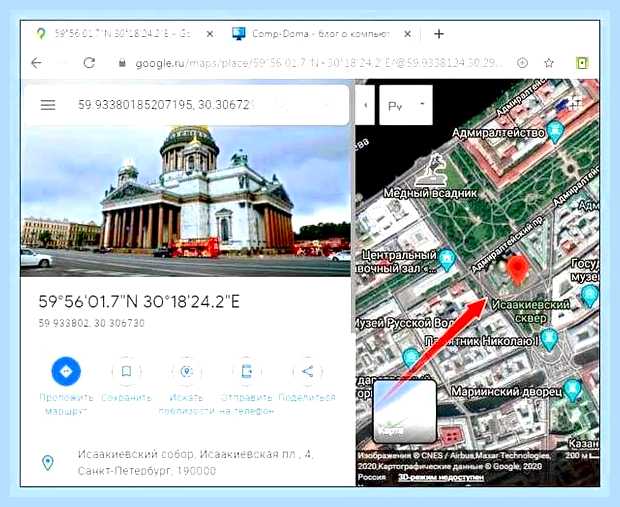
Task: Click the blue route directions icon
Action: 66,371
